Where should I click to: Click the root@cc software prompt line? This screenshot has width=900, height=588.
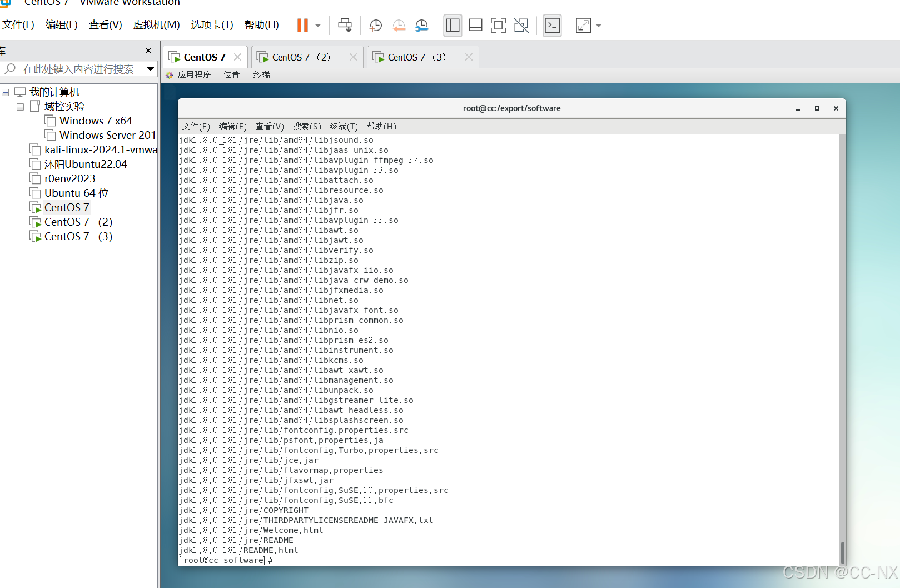[x=226, y=560]
